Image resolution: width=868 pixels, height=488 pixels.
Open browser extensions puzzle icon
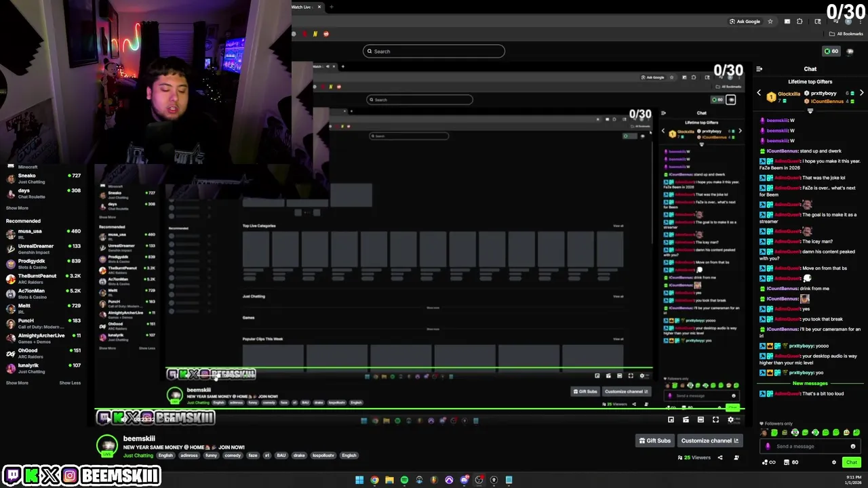[x=800, y=21]
